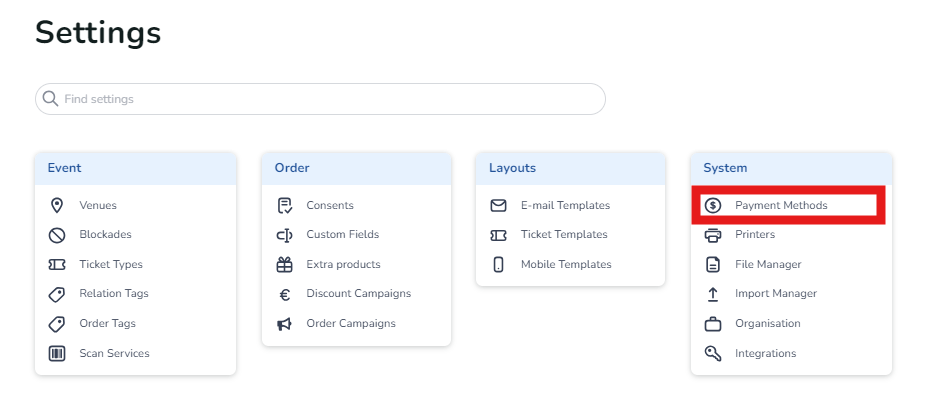Click the key icon for Integrations
The image size is (928, 409).
pyautogui.click(x=713, y=353)
